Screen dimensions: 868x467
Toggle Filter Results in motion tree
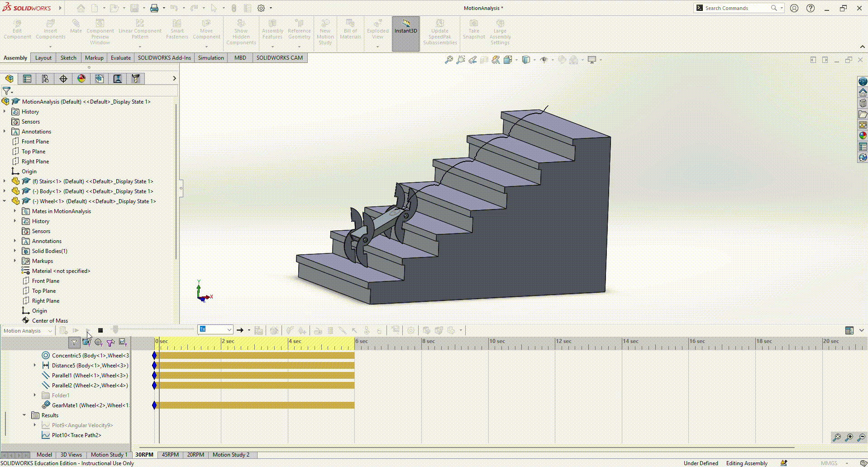point(122,343)
